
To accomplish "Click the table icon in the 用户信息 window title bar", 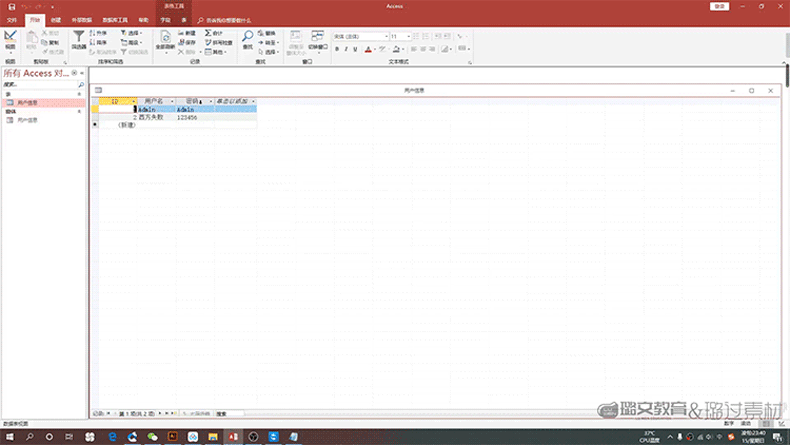I will [x=98, y=90].
